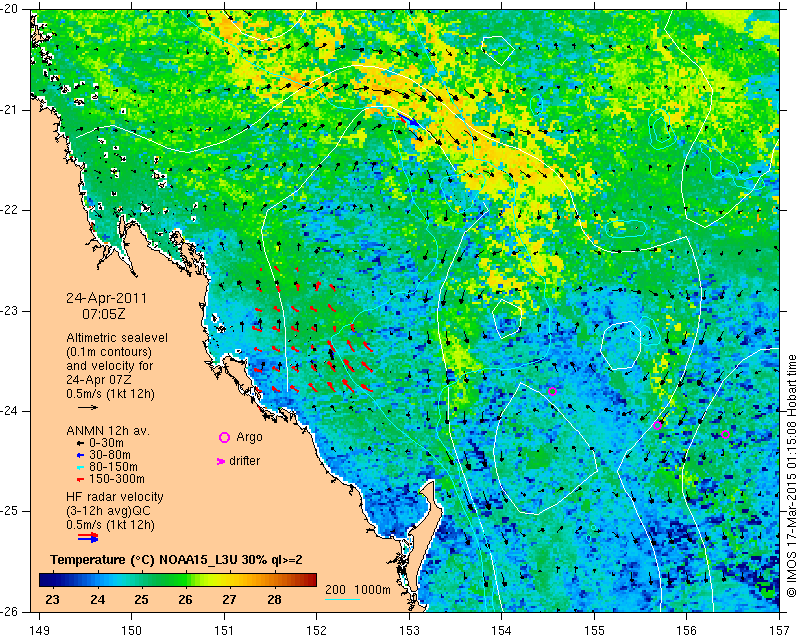Click the red and blue HF radar scale arrows

tap(88, 537)
